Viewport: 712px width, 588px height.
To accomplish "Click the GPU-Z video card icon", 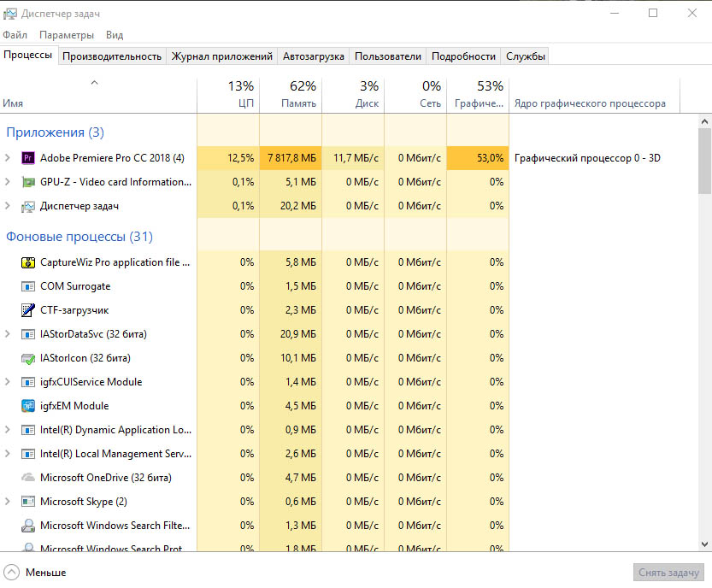I will pyautogui.click(x=28, y=182).
